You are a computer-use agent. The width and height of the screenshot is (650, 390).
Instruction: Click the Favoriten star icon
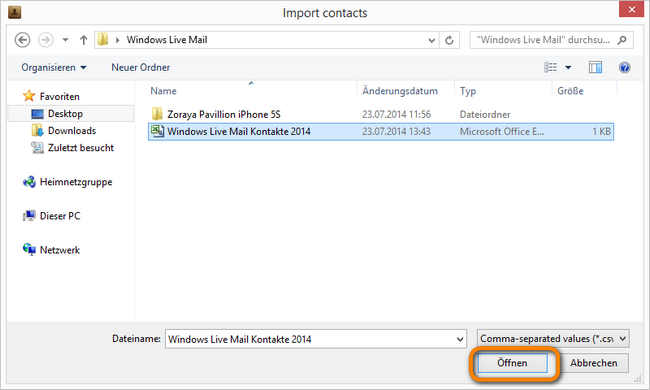click(29, 96)
